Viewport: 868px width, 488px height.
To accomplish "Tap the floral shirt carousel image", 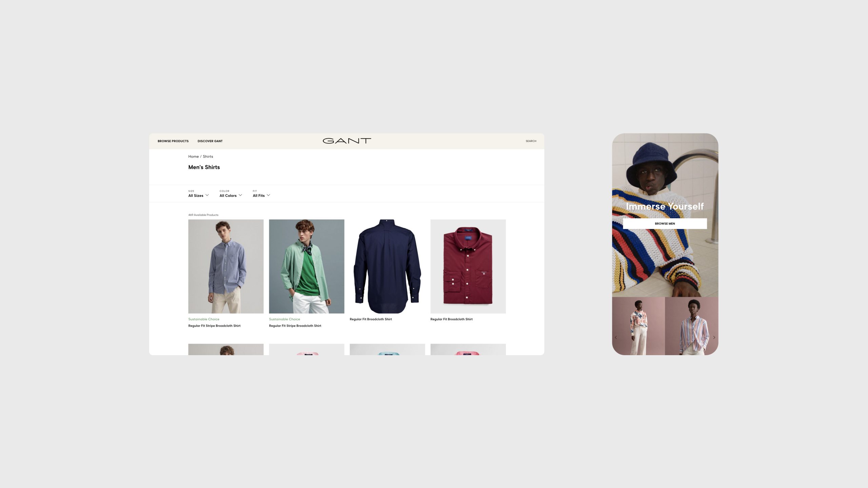I will pos(638,326).
